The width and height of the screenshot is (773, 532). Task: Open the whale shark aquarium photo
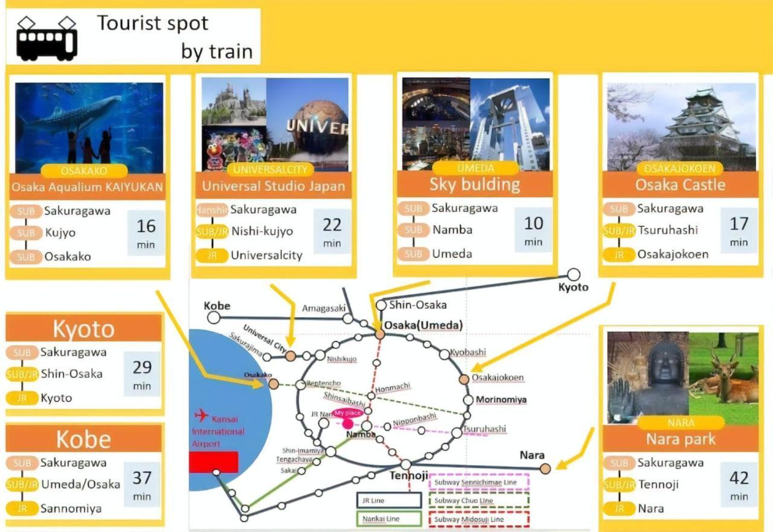click(x=89, y=127)
